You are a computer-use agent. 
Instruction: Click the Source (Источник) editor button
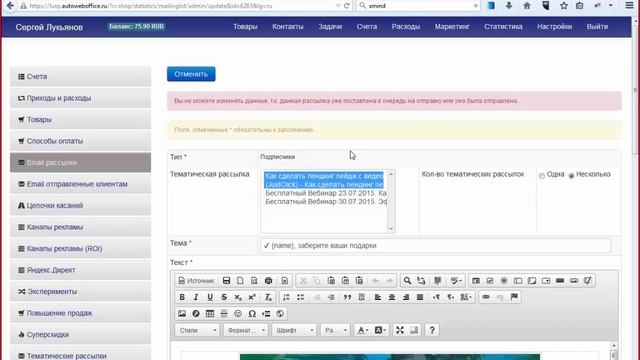coord(196,281)
